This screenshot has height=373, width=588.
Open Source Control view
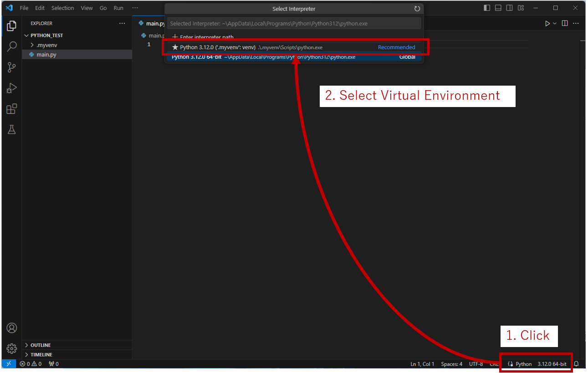[12, 67]
